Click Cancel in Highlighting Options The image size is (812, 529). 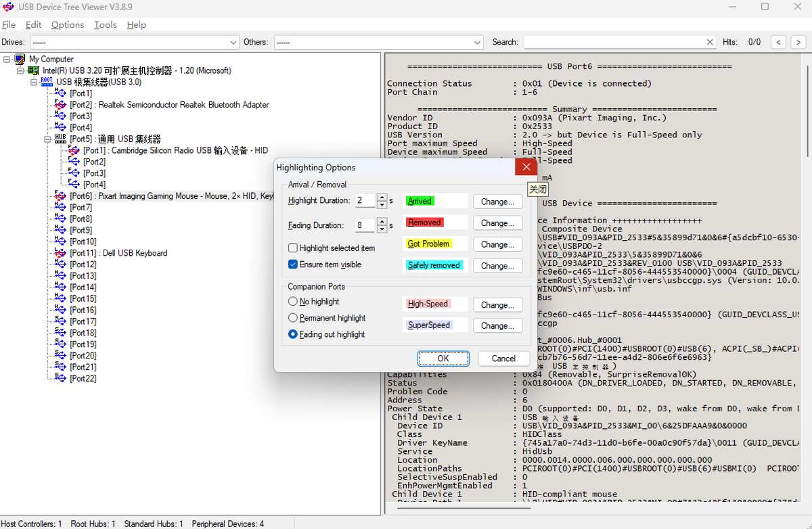click(503, 359)
